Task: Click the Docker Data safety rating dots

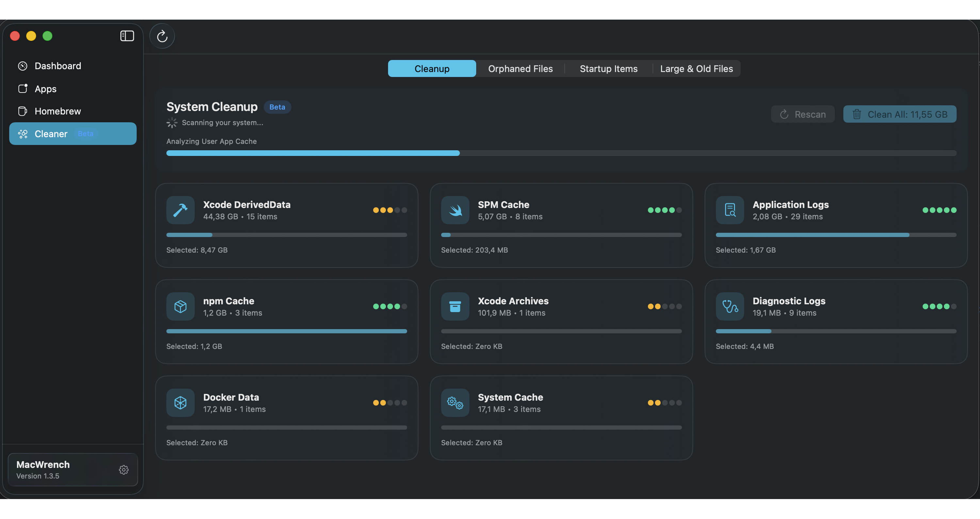Action: tap(390, 403)
